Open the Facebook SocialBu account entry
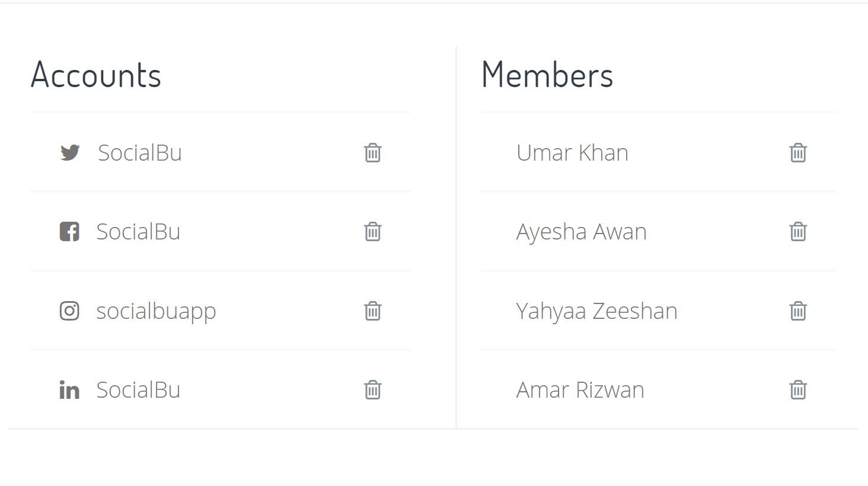 pyautogui.click(x=221, y=231)
